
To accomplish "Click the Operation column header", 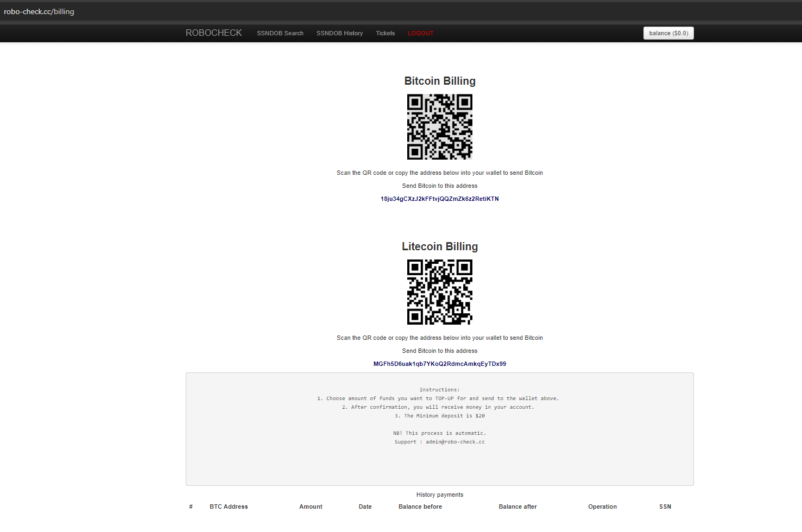I will pyautogui.click(x=602, y=507).
